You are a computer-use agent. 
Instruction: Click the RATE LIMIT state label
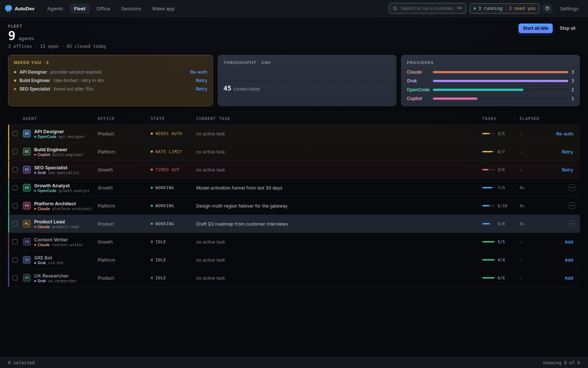click(x=166, y=152)
